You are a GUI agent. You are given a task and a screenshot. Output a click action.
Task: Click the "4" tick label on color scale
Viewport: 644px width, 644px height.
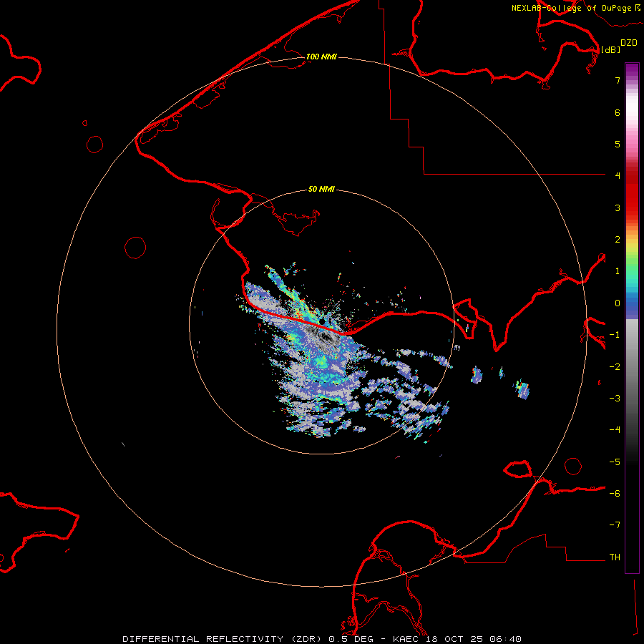[x=618, y=176]
